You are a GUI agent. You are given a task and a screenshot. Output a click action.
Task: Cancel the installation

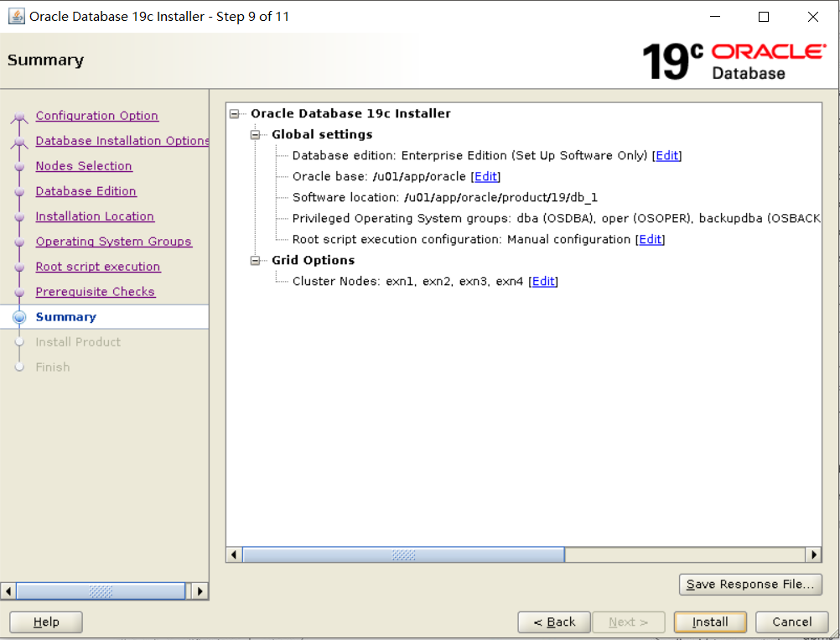click(791, 622)
